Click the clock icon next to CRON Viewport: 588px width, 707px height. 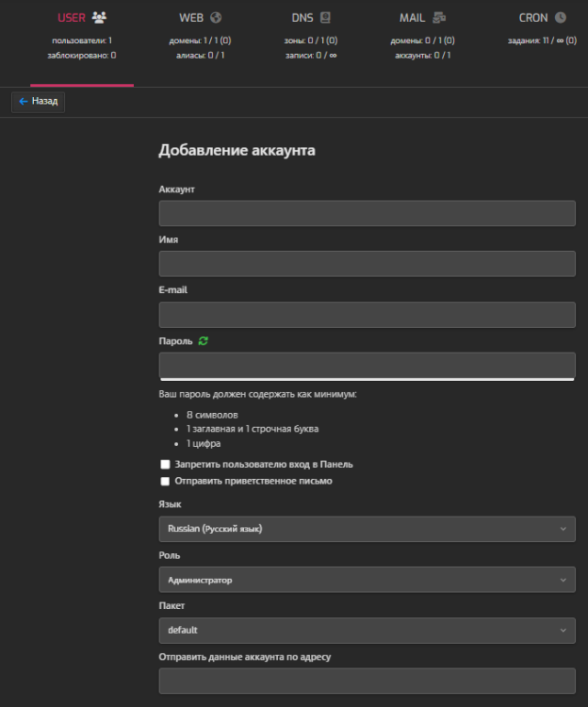(561, 17)
